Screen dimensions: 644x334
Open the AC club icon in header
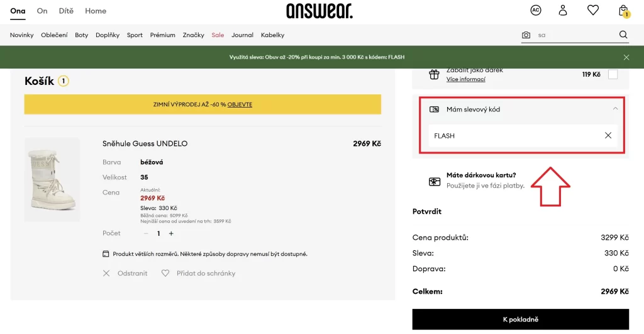click(x=536, y=10)
